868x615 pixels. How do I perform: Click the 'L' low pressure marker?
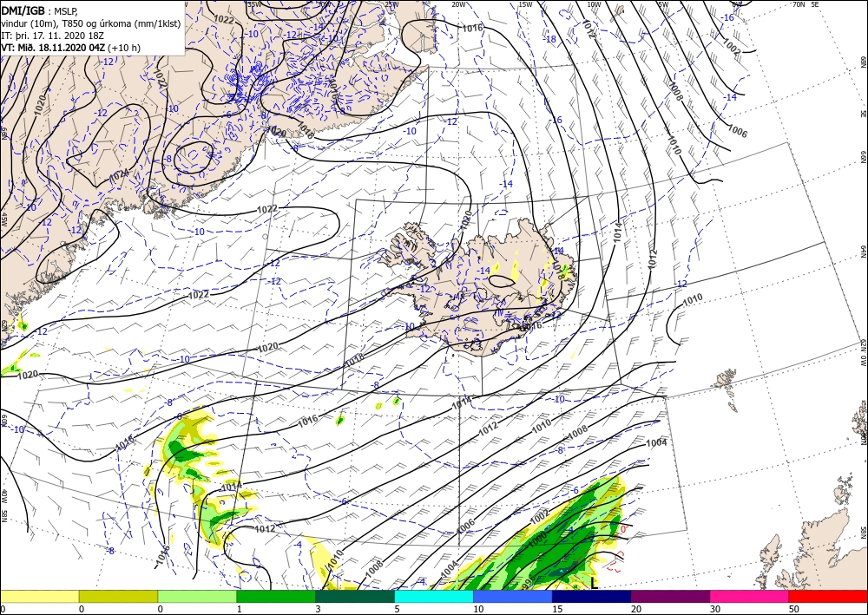pyautogui.click(x=594, y=583)
